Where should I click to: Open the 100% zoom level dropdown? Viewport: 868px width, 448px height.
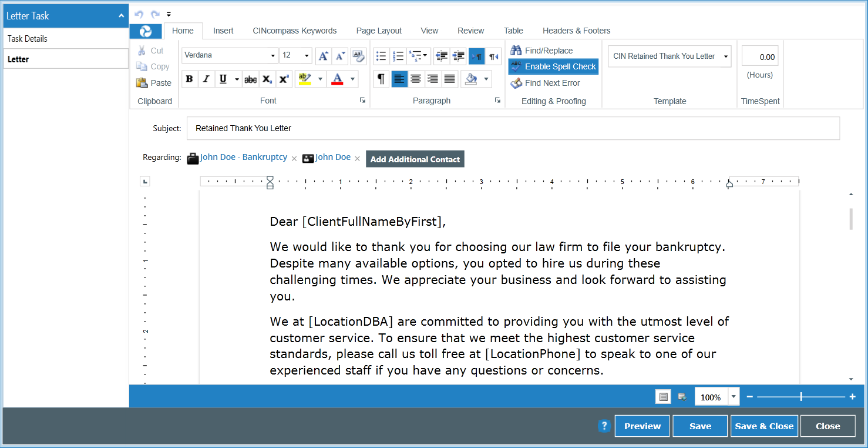733,397
